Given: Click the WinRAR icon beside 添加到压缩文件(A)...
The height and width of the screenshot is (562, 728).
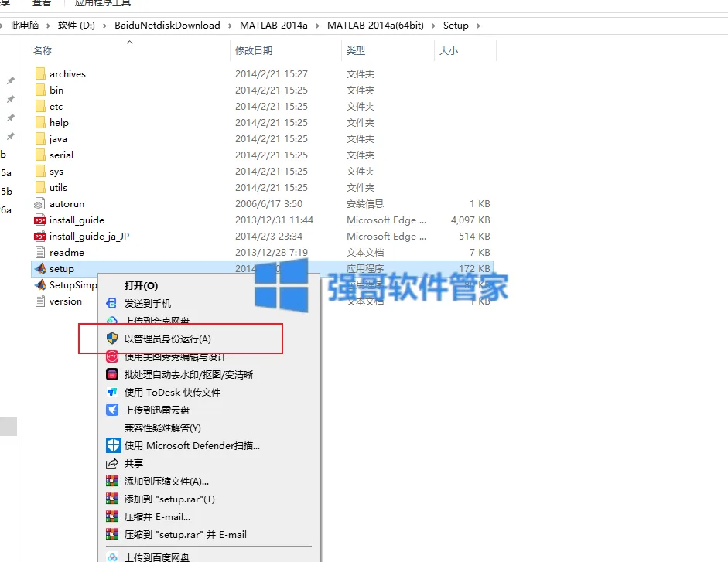Looking at the screenshot, I should click(x=112, y=481).
